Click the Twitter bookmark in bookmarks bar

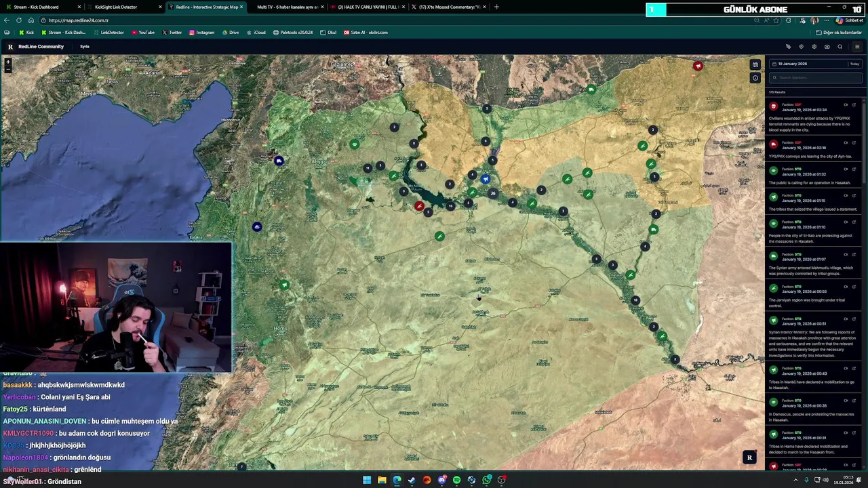click(x=172, y=33)
